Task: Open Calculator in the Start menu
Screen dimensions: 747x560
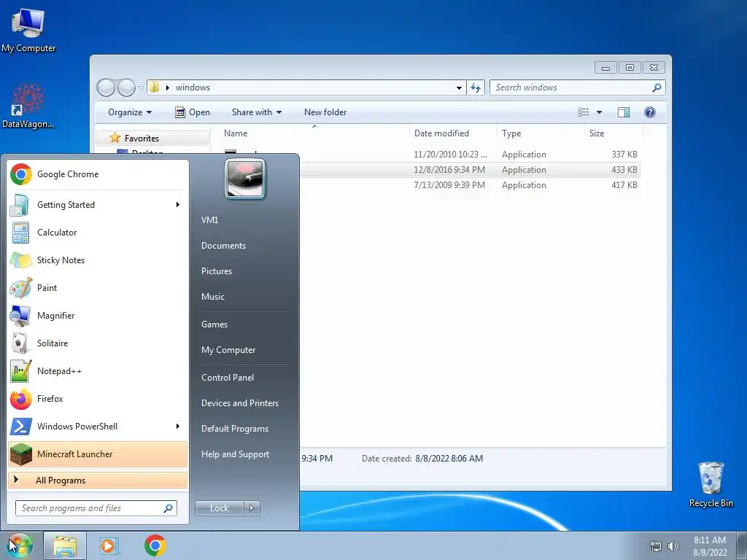Action: (x=98, y=233)
